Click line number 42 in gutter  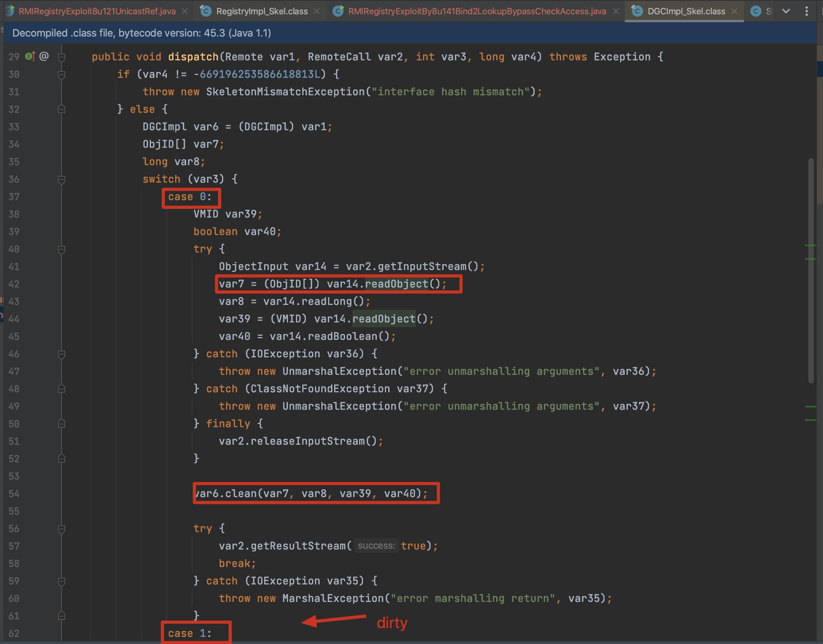point(14,284)
